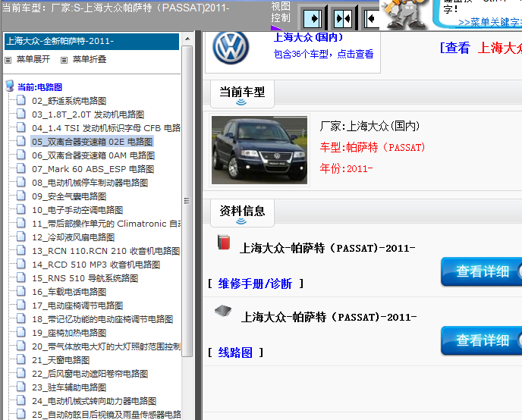
Task: Open 08_电动机械停车制动器电路图
Action: 90,183
